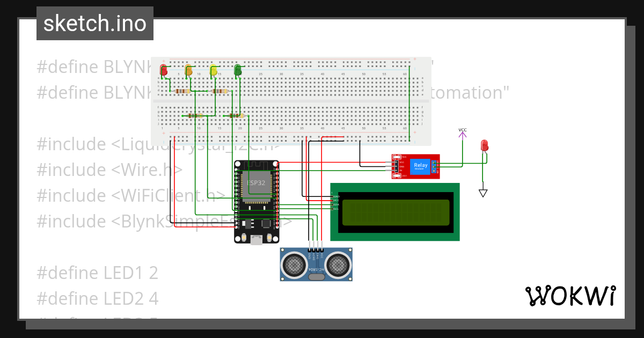
Task: Click the right-side scrollbar
Action: click(629, 161)
